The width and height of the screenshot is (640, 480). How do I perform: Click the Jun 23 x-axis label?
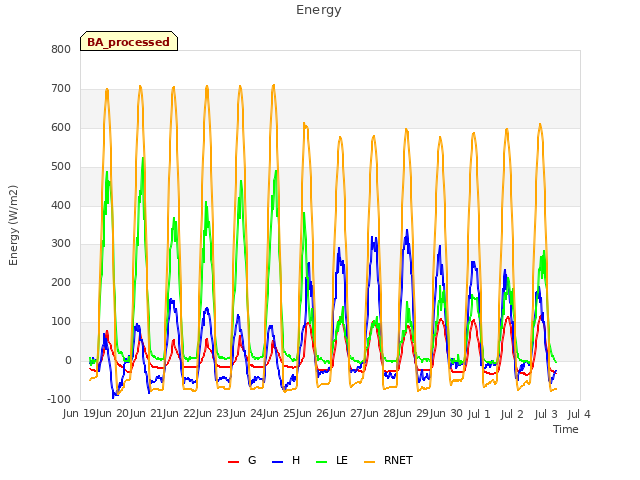[x=213, y=414]
